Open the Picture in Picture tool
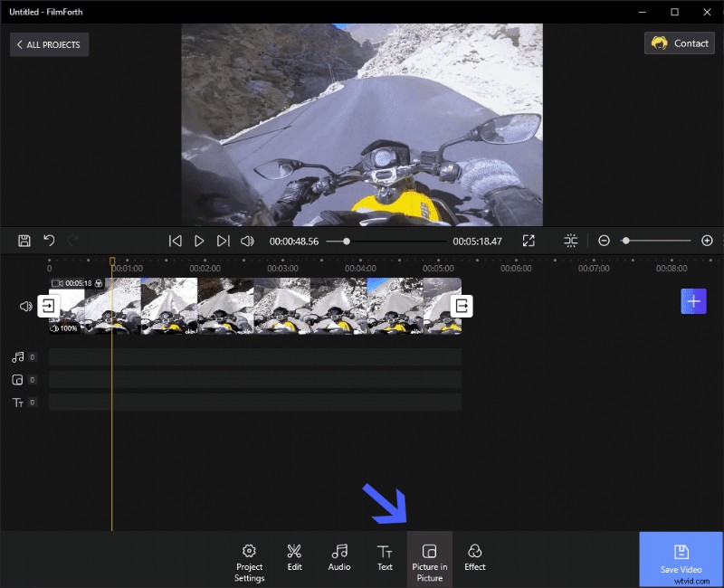This screenshot has height=588, width=724. pos(429,555)
